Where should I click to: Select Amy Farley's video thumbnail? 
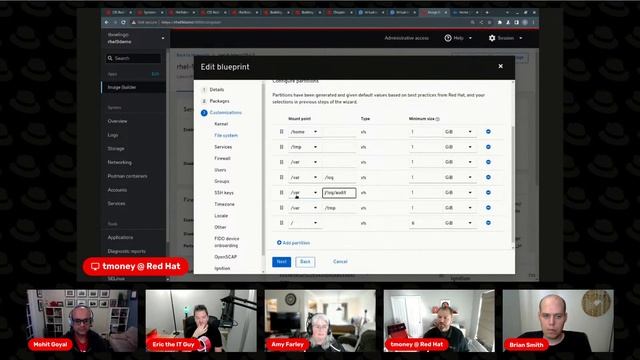[320, 321]
